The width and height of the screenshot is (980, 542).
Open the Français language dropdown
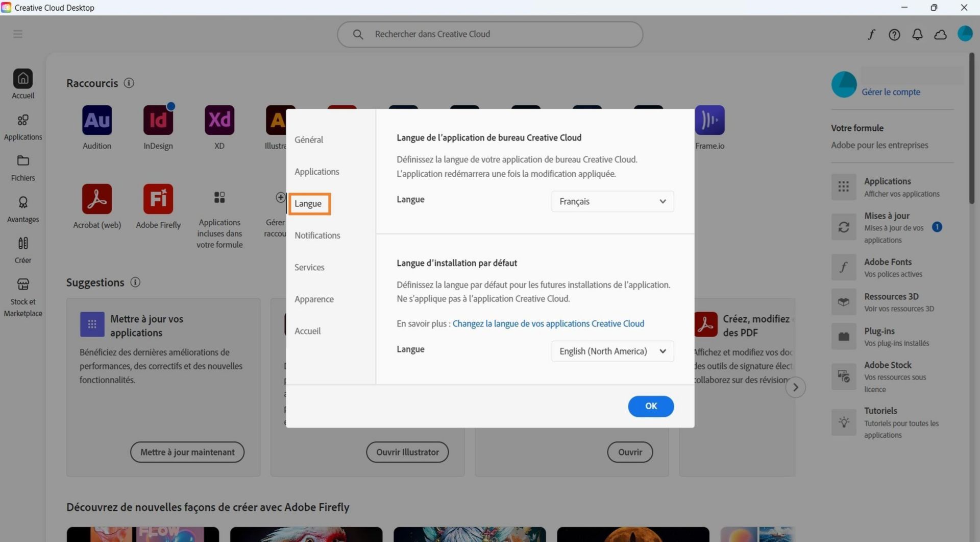coord(612,201)
